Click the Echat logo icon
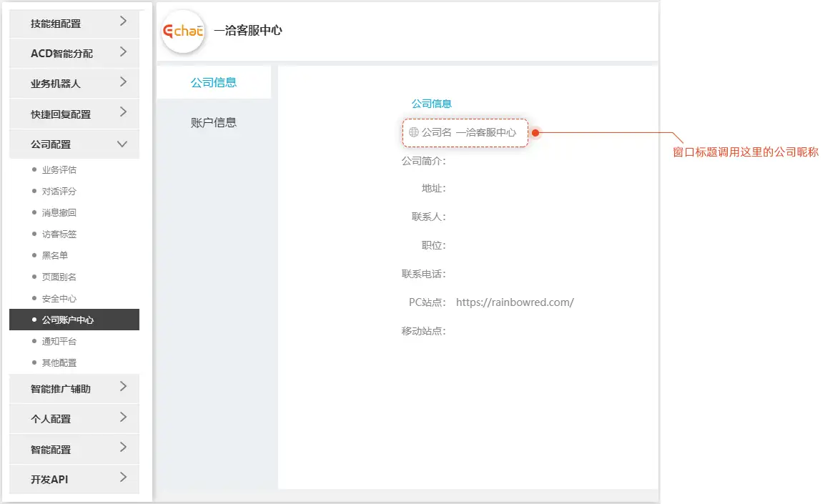Image resolution: width=840 pixels, height=504 pixels. (x=183, y=31)
